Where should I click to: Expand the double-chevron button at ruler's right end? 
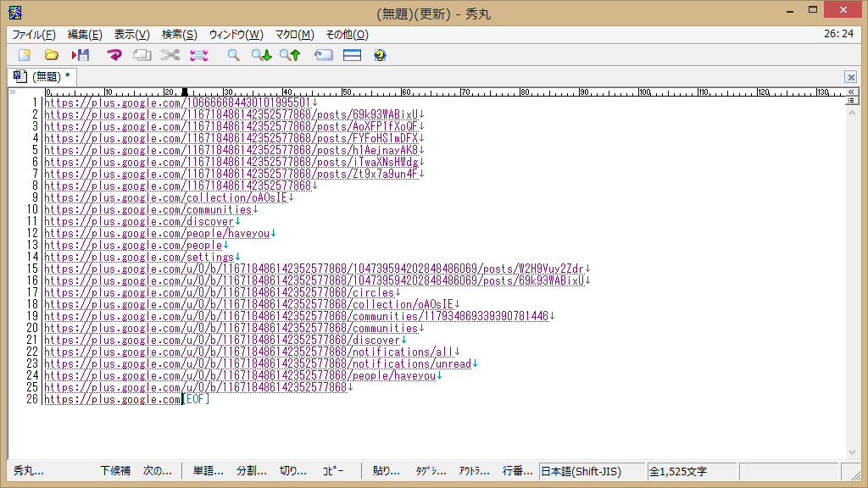tap(852, 91)
